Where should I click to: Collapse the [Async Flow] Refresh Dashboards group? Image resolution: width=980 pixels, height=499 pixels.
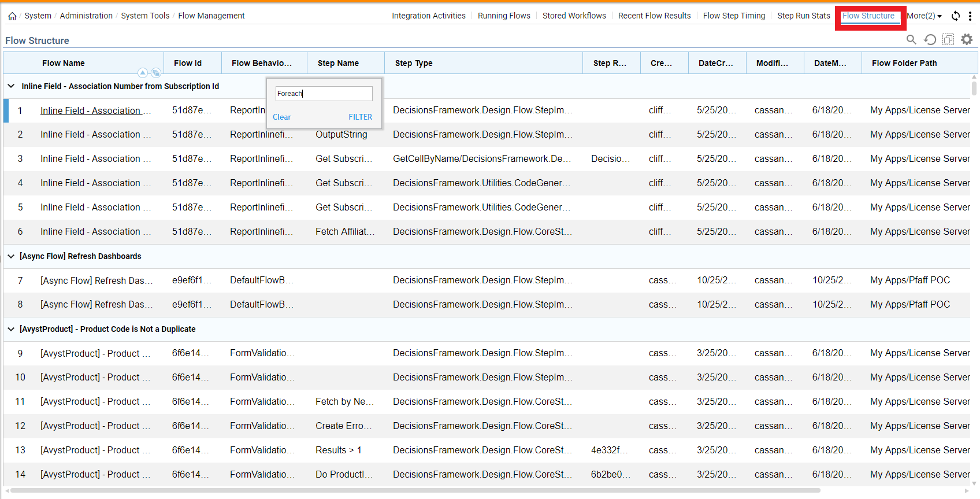(11, 256)
